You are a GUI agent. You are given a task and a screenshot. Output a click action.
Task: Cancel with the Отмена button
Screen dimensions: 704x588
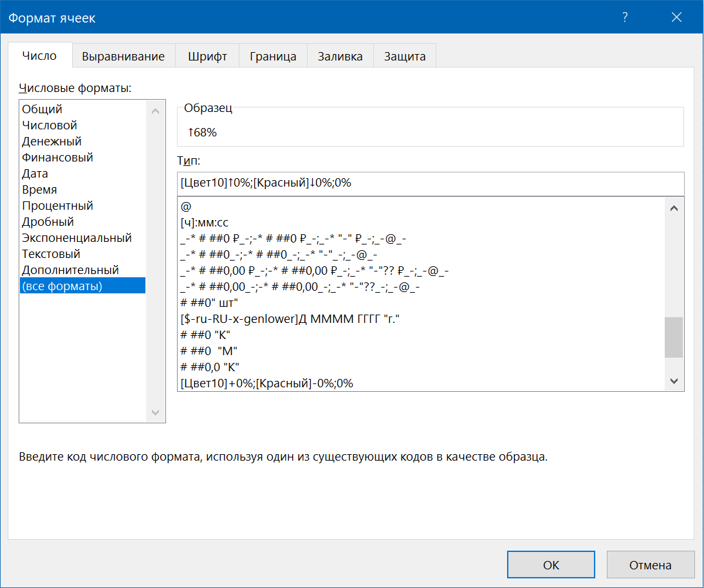650,565
